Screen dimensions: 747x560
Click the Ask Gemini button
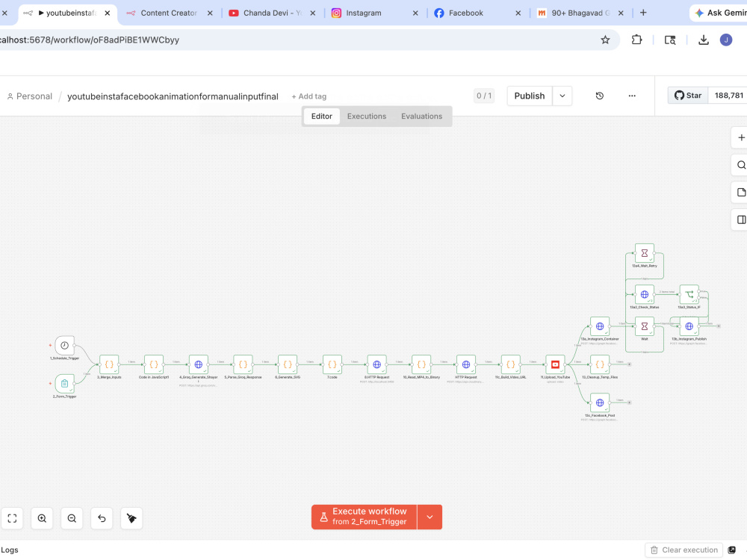point(719,13)
